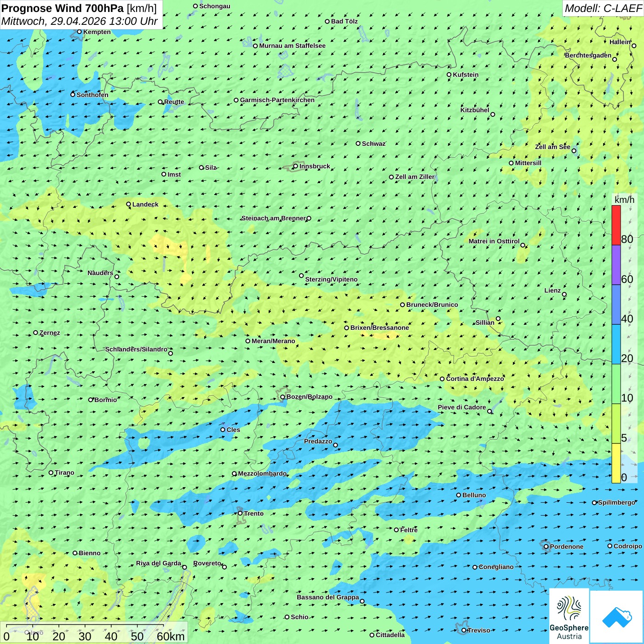Click the Innsbruck city marker

(x=296, y=167)
